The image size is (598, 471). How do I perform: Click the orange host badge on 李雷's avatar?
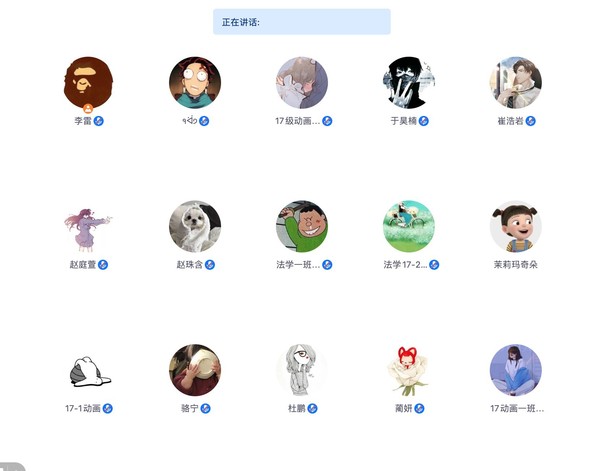(88, 109)
